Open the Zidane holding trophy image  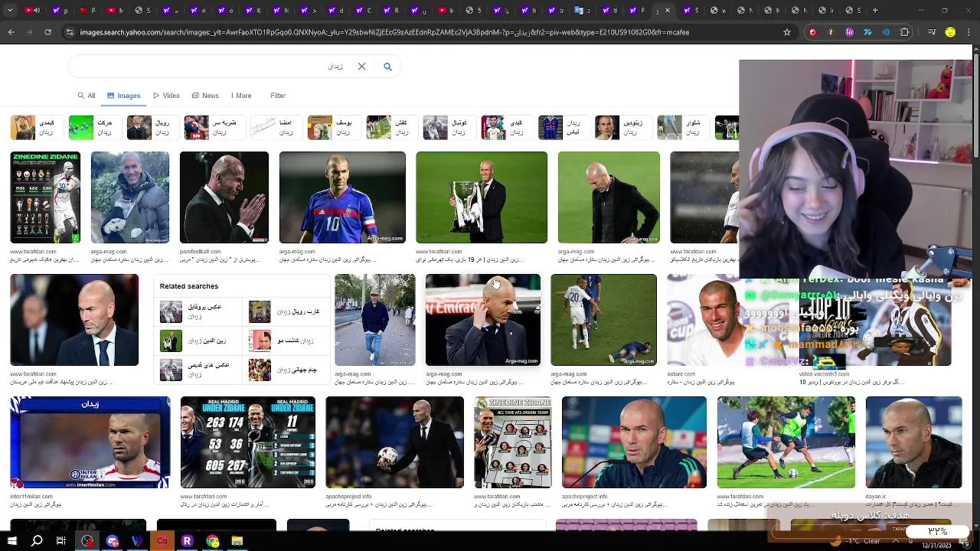(482, 197)
